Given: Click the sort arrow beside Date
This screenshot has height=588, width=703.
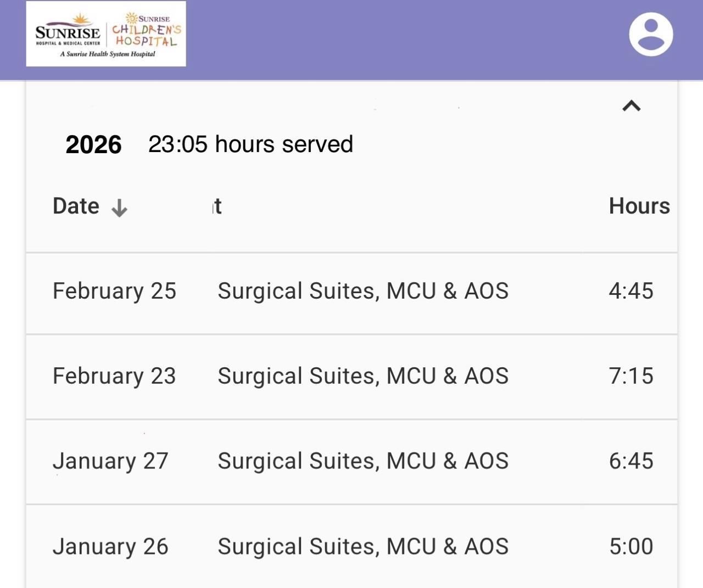Looking at the screenshot, I should click(119, 208).
